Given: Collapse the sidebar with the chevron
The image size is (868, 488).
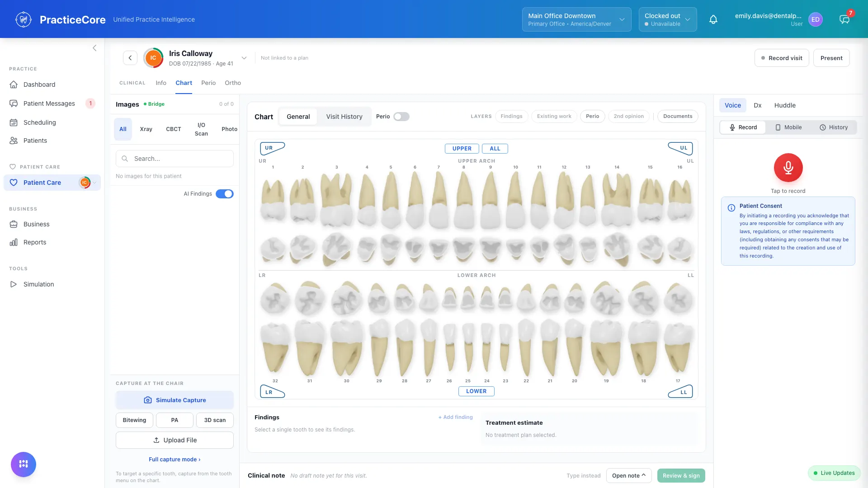Looking at the screenshot, I should [x=94, y=48].
